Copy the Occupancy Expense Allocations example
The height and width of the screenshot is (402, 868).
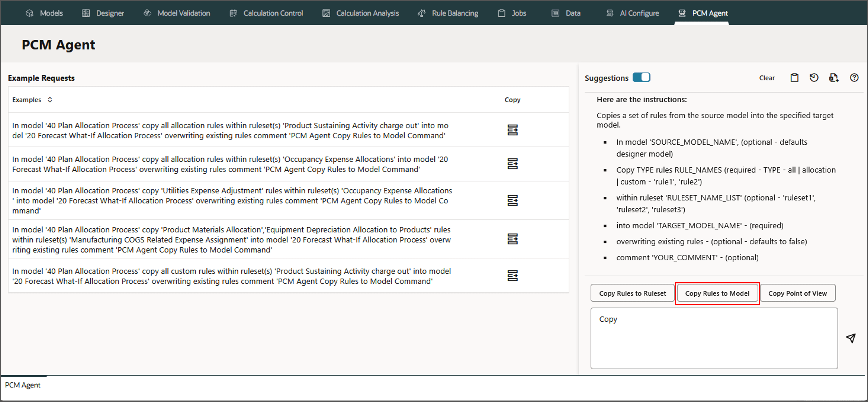click(x=512, y=164)
